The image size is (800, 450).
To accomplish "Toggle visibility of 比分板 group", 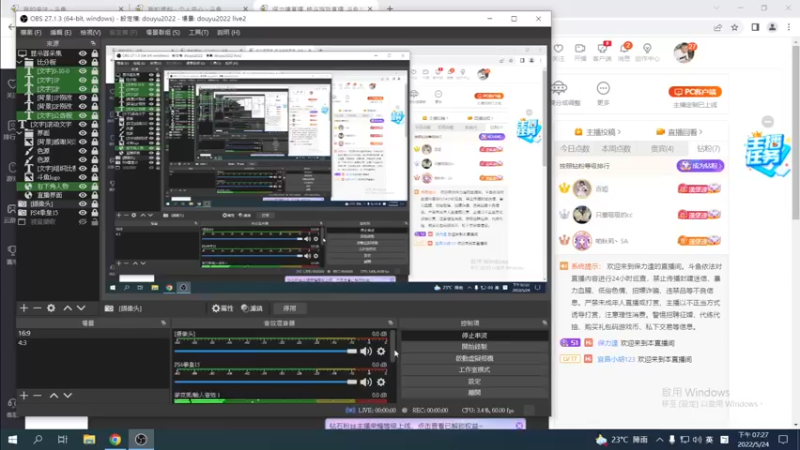I will pyautogui.click(x=83, y=62).
